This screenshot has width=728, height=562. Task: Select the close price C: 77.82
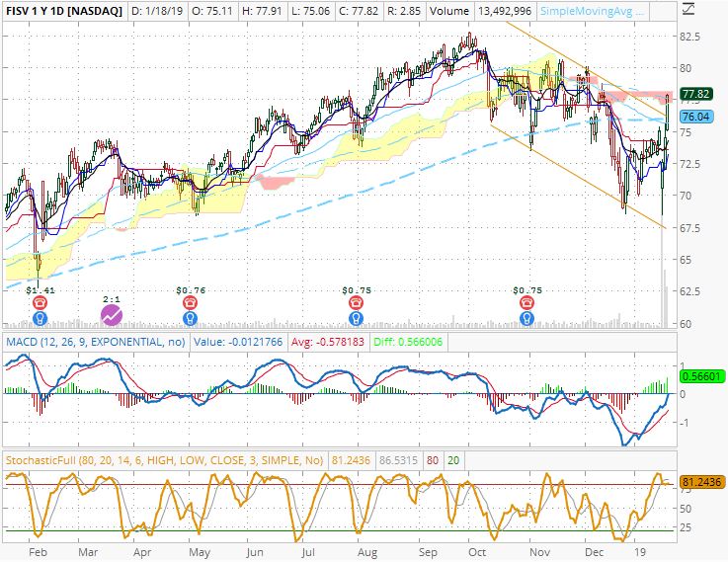click(x=359, y=11)
